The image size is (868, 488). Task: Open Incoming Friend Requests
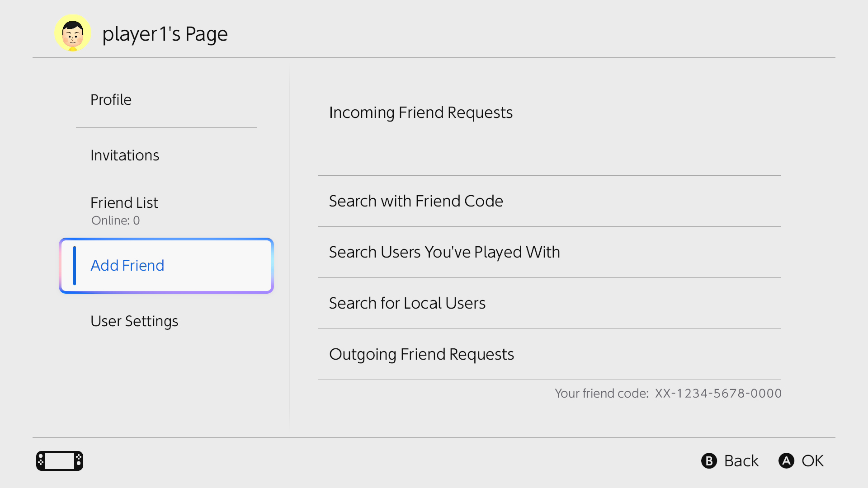pyautogui.click(x=550, y=113)
